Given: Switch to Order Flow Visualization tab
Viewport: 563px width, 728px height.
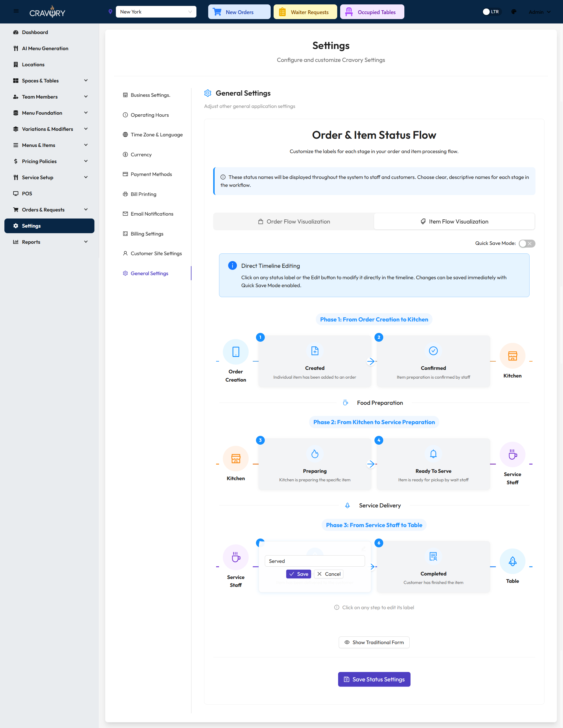Looking at the screenshot, I should [294, 221].
